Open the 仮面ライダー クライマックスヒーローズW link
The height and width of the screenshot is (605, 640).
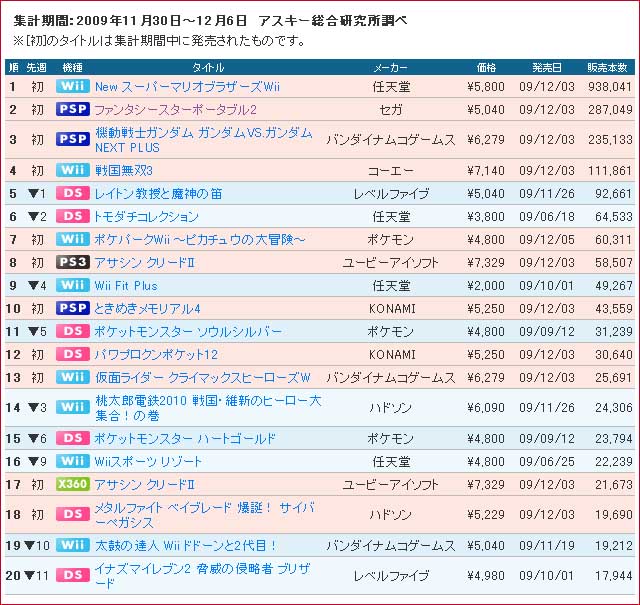coord(203,378)
